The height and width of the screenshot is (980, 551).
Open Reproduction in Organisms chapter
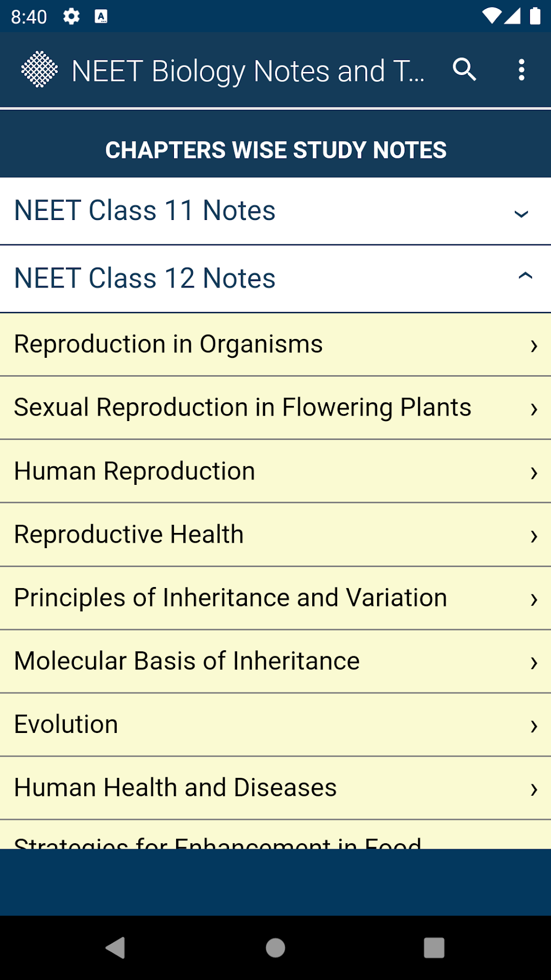169,345
